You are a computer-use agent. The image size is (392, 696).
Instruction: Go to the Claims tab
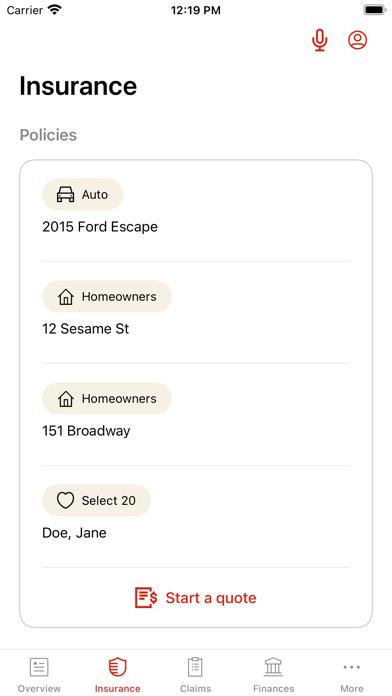click(195, 675)
